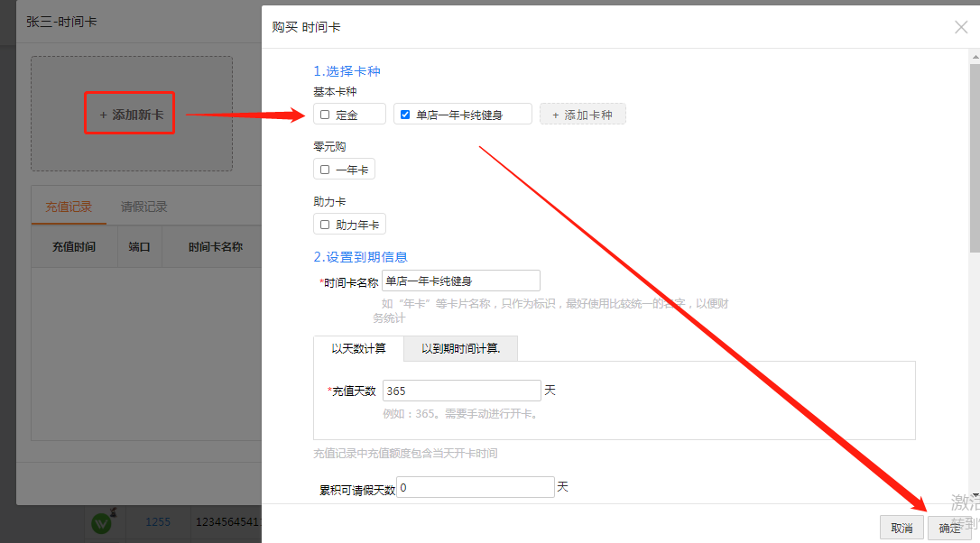Click the 累积可请假天数 input field
Screen dimensions: 980x543
(475, 487)
